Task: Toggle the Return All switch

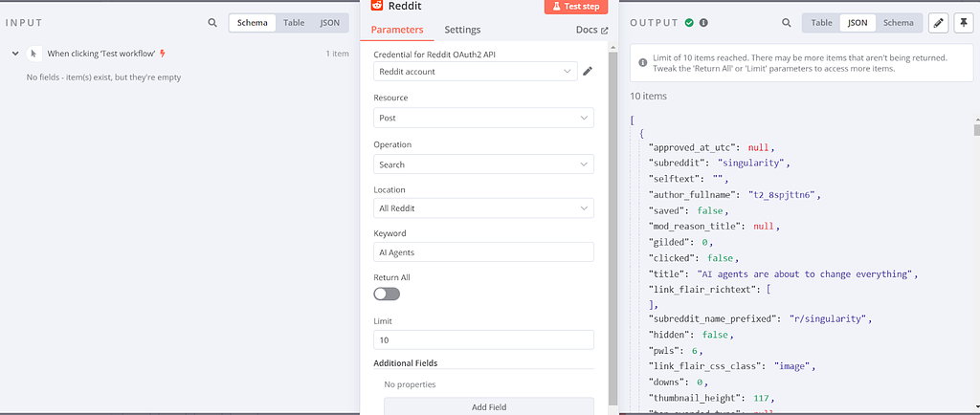Action: [x=387, y=295]
